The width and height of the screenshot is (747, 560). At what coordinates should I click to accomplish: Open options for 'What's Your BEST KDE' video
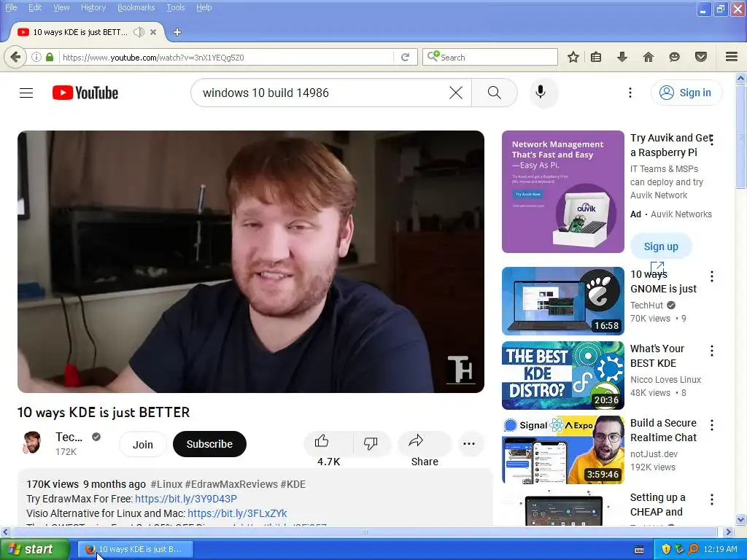coord(712,351)
